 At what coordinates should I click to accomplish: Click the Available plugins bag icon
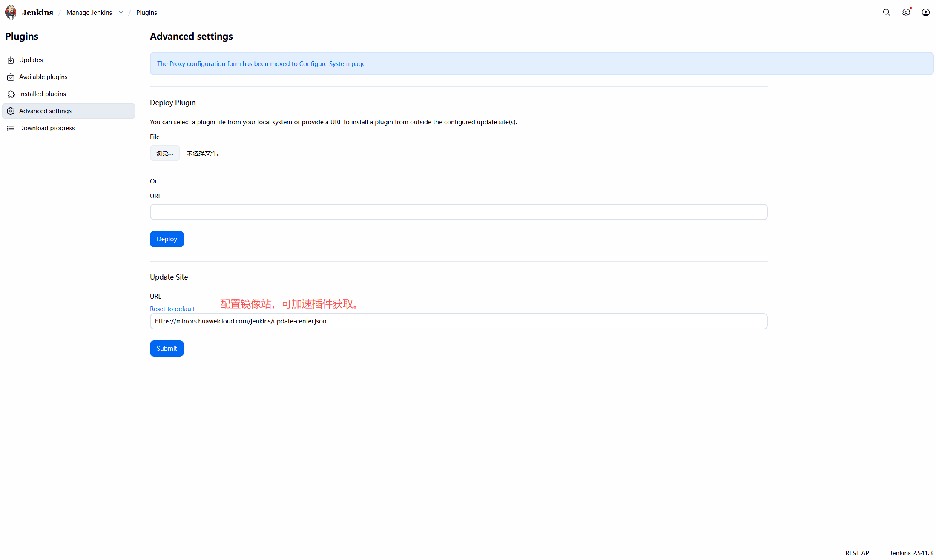click(11, 77)
